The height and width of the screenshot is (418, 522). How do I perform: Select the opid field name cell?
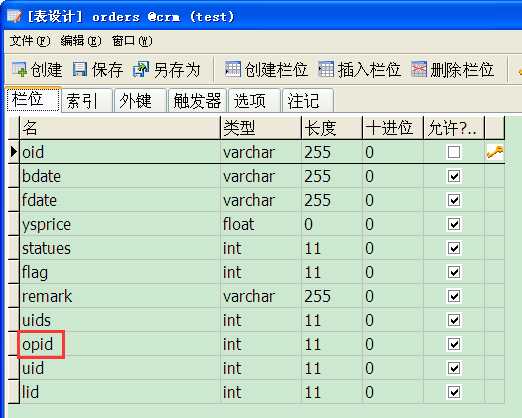click(x=120, y=344)
